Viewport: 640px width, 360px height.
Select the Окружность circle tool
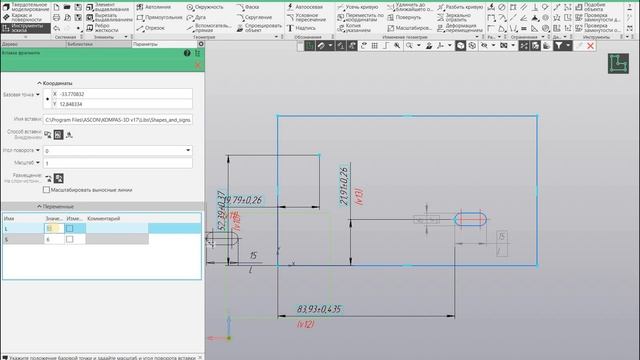(x=205, y=7)
